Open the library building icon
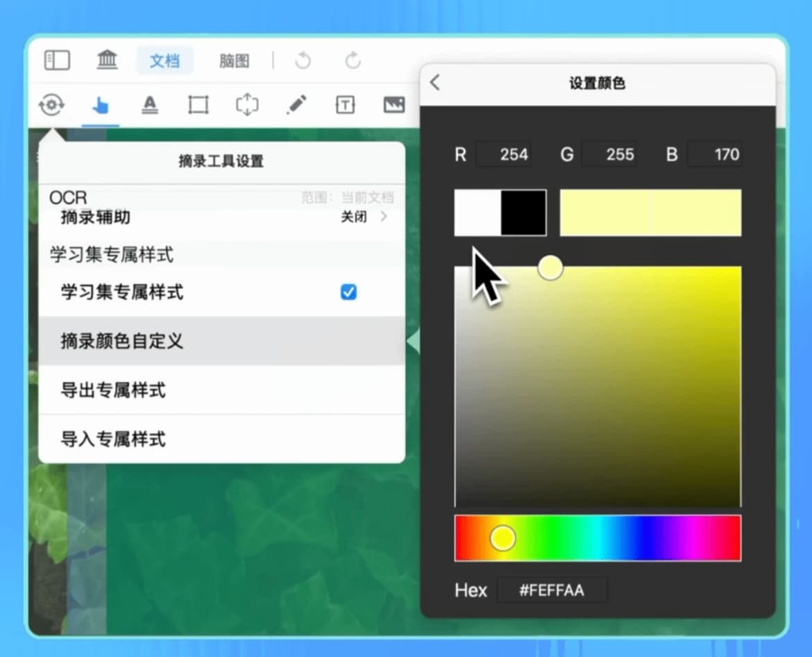The width and height of the screenshot is (812, 657). click(x=107, y=60)
